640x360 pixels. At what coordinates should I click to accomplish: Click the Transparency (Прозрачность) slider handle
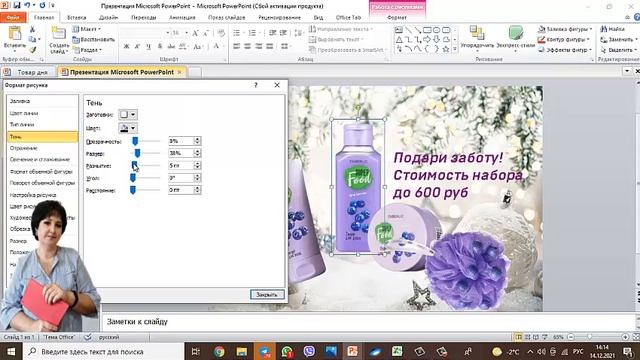click(135, 141)
